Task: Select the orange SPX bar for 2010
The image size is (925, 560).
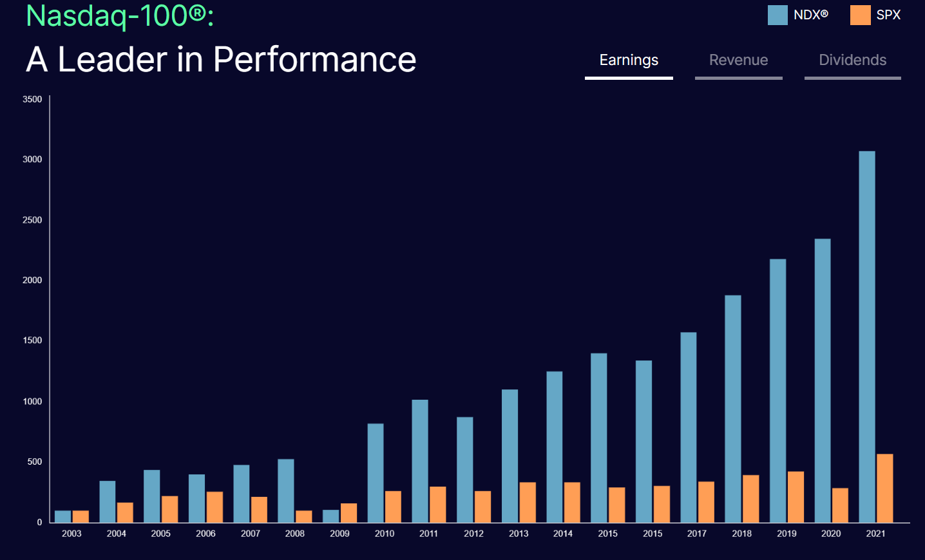Action: 393,507
